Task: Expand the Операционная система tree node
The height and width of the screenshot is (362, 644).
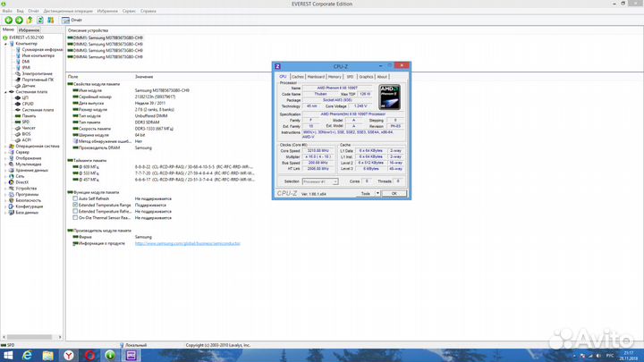Action: pyautogui.click(x=5, y=146)
